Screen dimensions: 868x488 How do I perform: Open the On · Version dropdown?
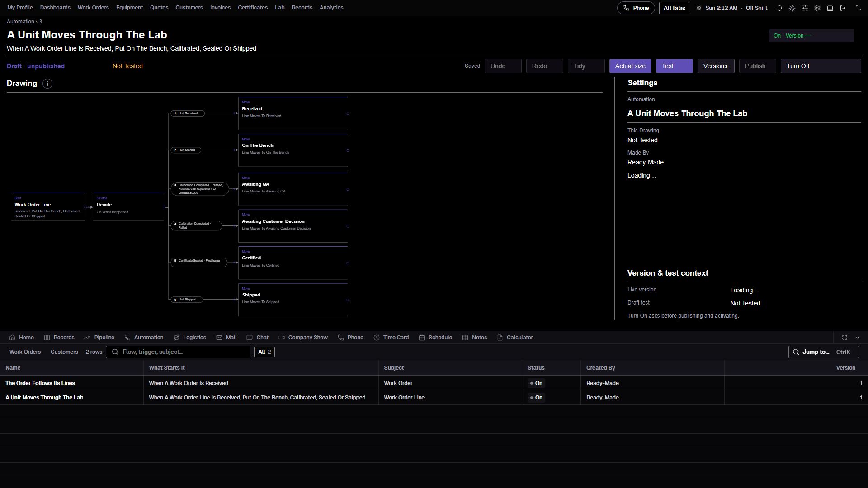click(811, 36)
